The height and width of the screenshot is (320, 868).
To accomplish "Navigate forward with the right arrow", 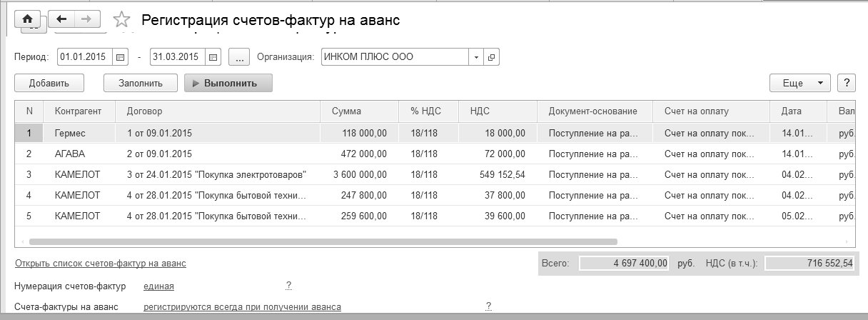I will coord(86,19).
